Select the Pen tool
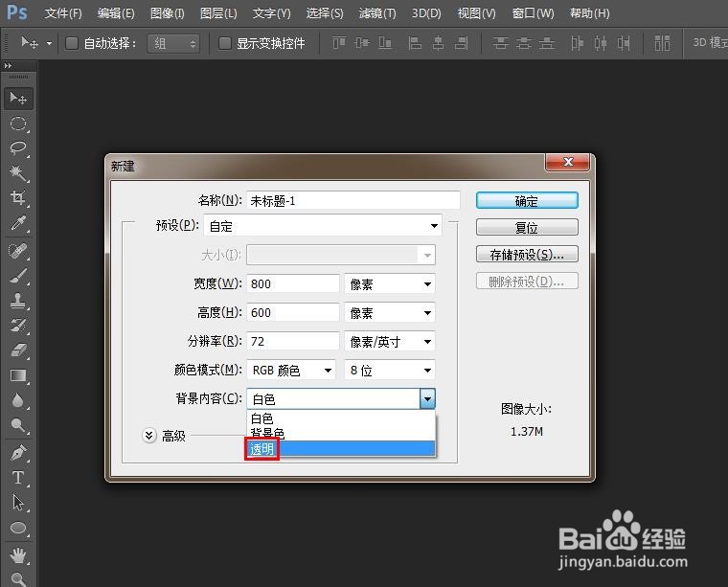The width and height of the screenshot is (728, 587). click(x=18, y=453)
